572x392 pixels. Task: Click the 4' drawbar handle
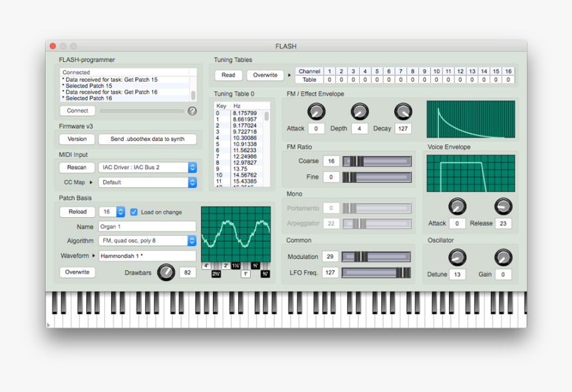click(x=206, y=266)
